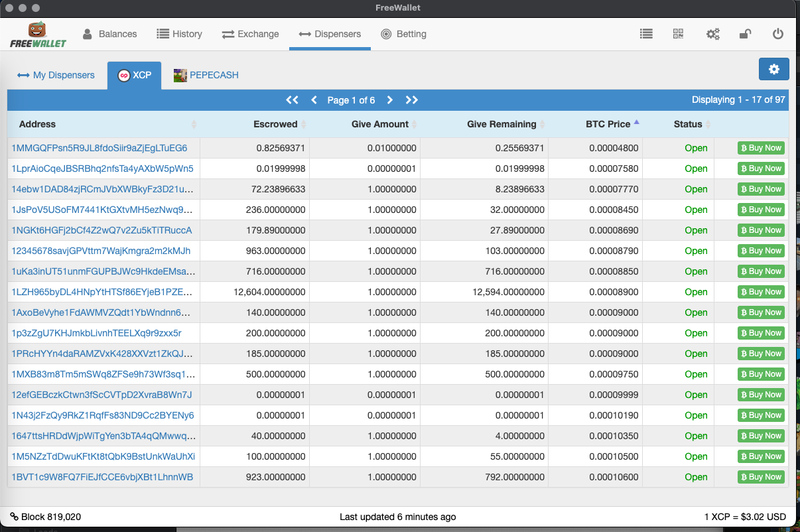
Task: Buy Now in row priced 0.00010350
Action: (761, 436)
